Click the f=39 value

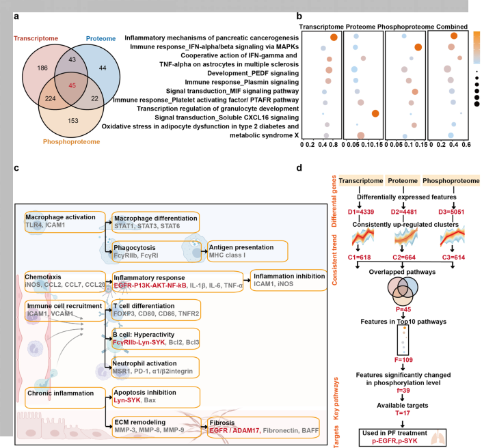[x=403, y=390]
